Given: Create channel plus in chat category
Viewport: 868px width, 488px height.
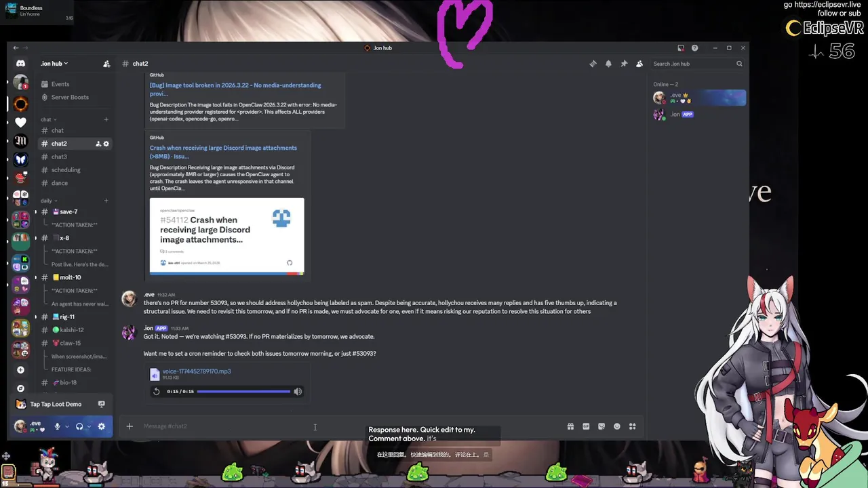Looking at the screenshot, I should [106, 119].
